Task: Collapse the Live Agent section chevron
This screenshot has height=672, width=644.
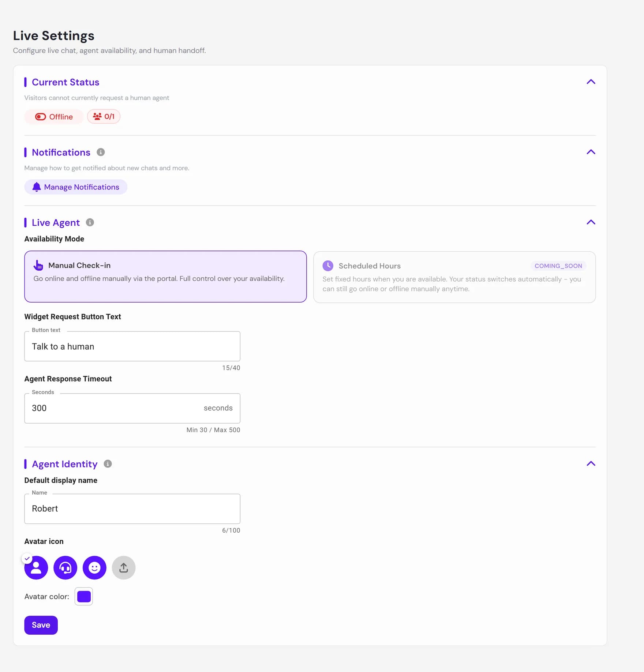Action: pyautogui.click(x=591, y=222)
